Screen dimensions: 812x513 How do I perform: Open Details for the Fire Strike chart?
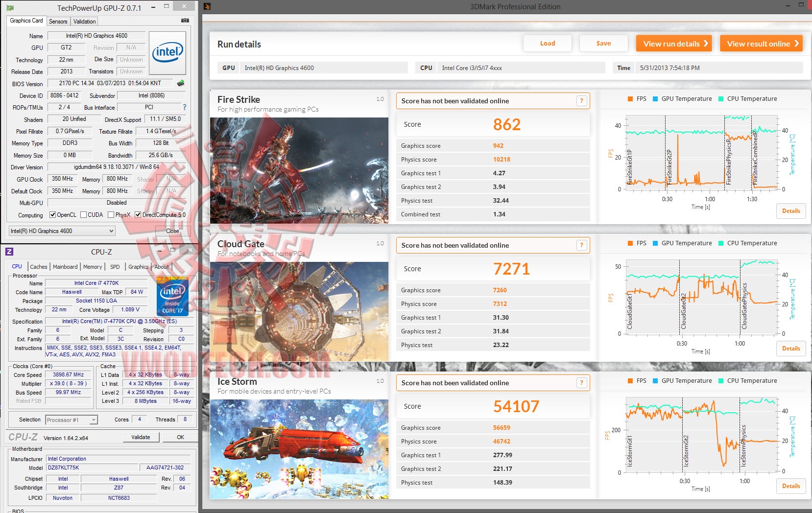[x=791, y=211]
